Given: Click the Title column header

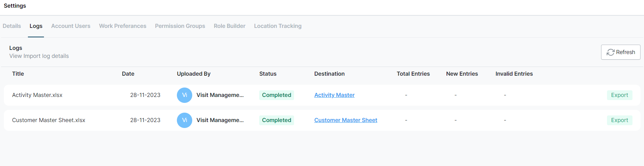Looking at the screenshot, I should coord(18,74).
